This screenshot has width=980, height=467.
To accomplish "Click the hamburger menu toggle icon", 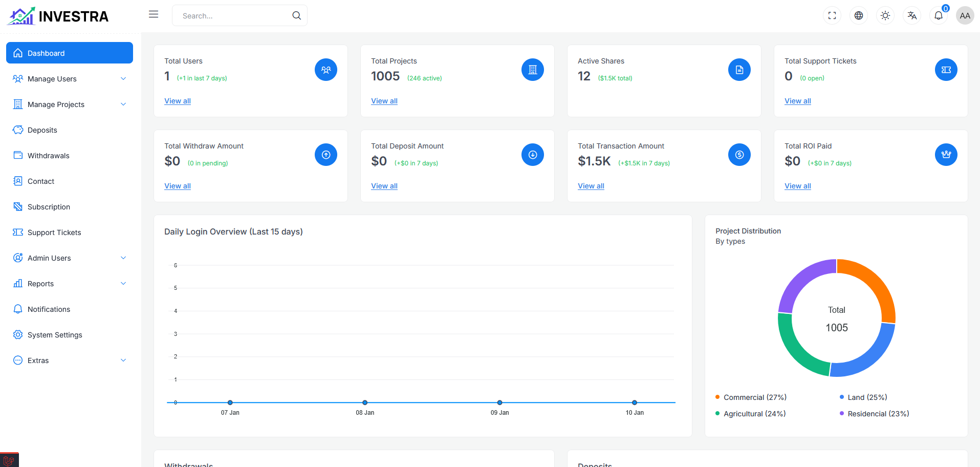I will tap(154, 14).
